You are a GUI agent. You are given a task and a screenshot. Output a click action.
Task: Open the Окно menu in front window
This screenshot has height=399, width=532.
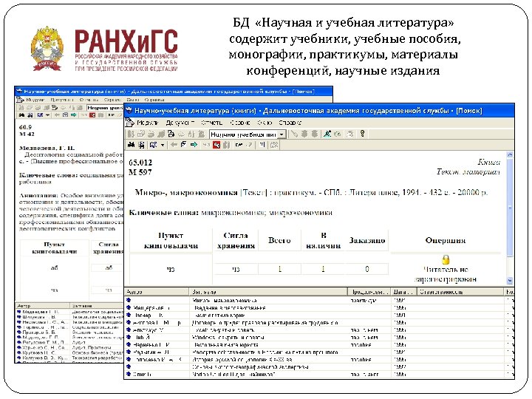(265, 123)
